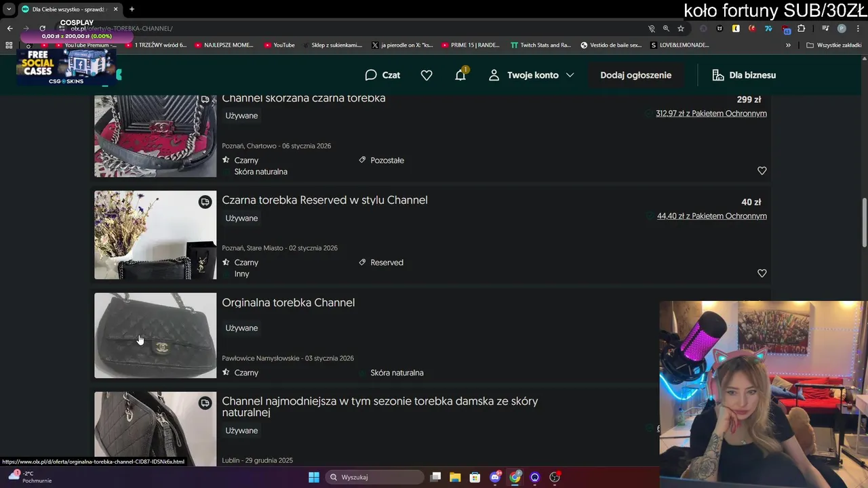
Task: Save the Channel skórzana czarna torebka listing
Action: (x=762, y=171)
